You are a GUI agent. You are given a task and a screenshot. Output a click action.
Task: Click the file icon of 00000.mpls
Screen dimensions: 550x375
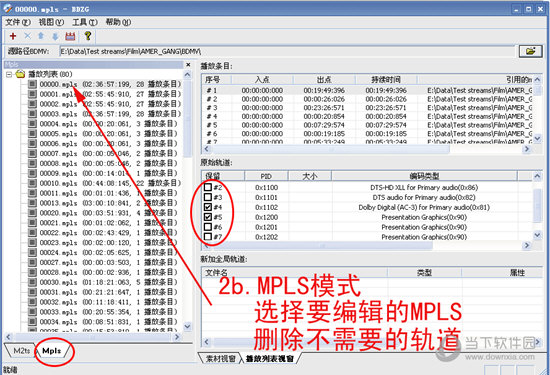coord(32,84)
